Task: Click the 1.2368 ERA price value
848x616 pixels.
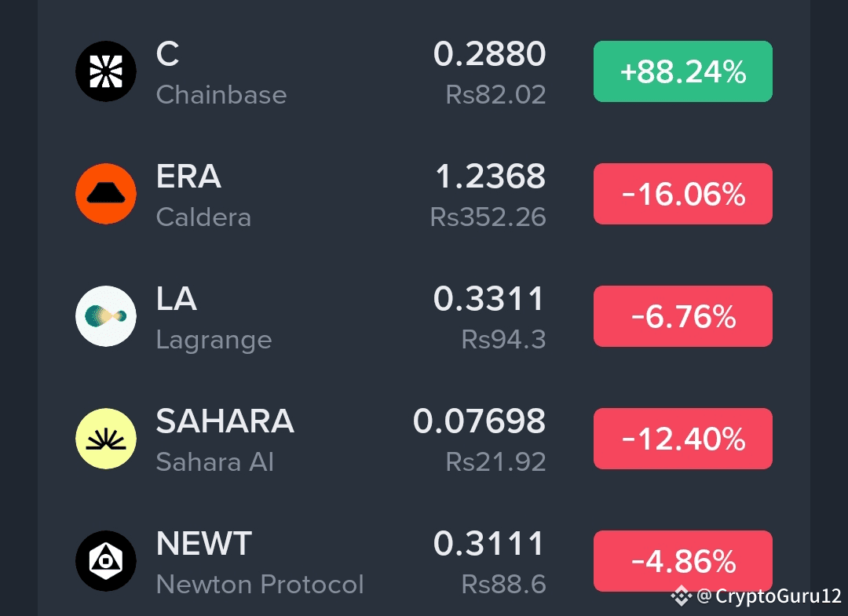Action: (491, 176)
